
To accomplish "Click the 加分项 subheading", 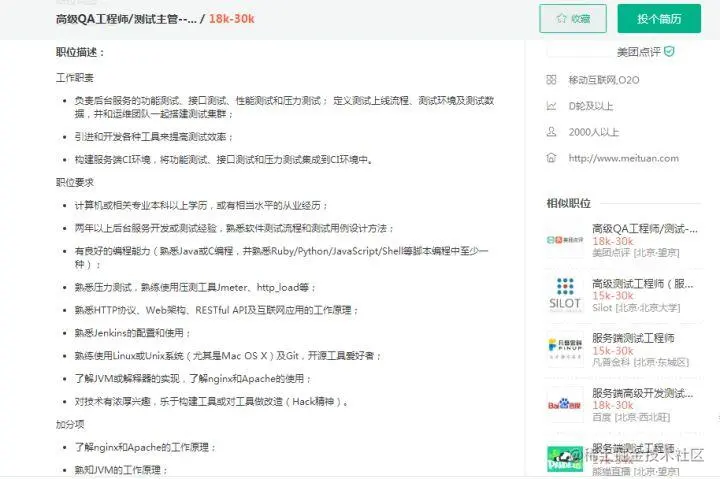I will 70,424.
